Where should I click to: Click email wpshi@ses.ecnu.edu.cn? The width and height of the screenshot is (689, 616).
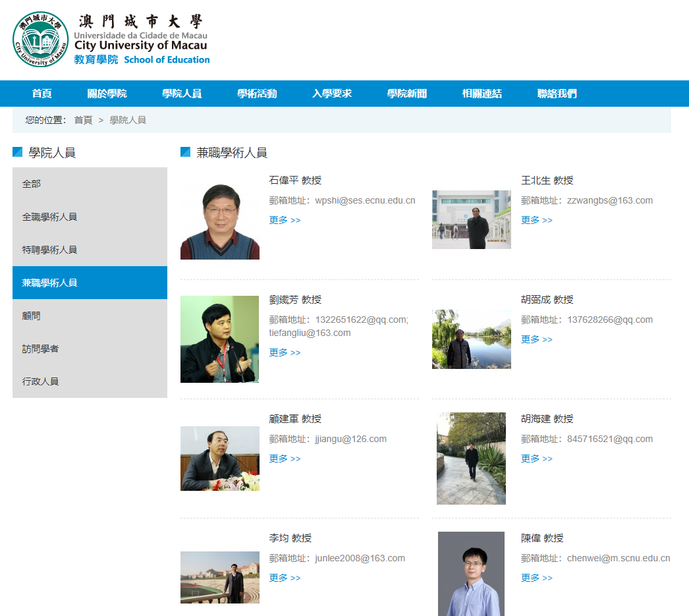tap(365, 200)
